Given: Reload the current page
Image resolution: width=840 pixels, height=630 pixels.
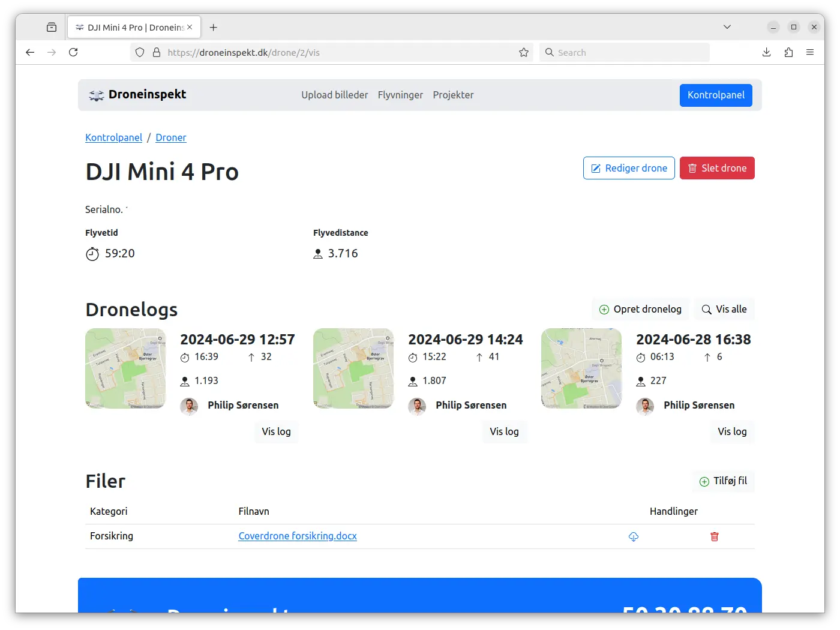Looking at the screenshot, I should [x=73, y=52].
